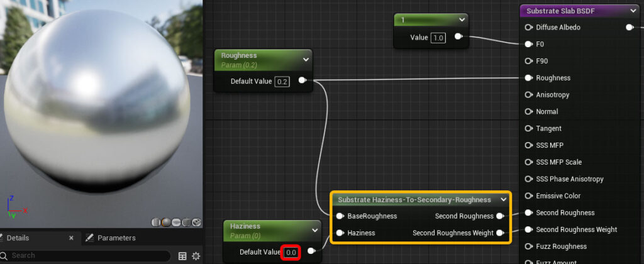644x264 pixels.
Task: Edit the constant Value 1.0 field
Action: tap(438, 38)
